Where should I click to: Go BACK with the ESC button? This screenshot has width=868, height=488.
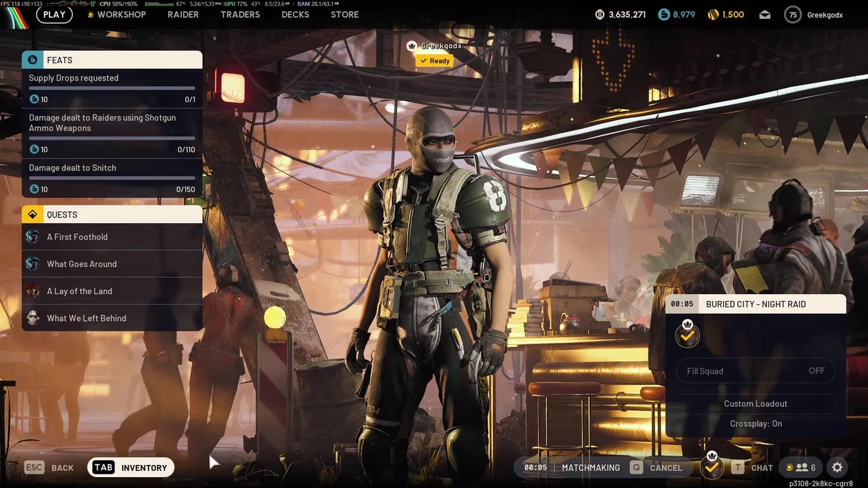(x=50, y=468)
